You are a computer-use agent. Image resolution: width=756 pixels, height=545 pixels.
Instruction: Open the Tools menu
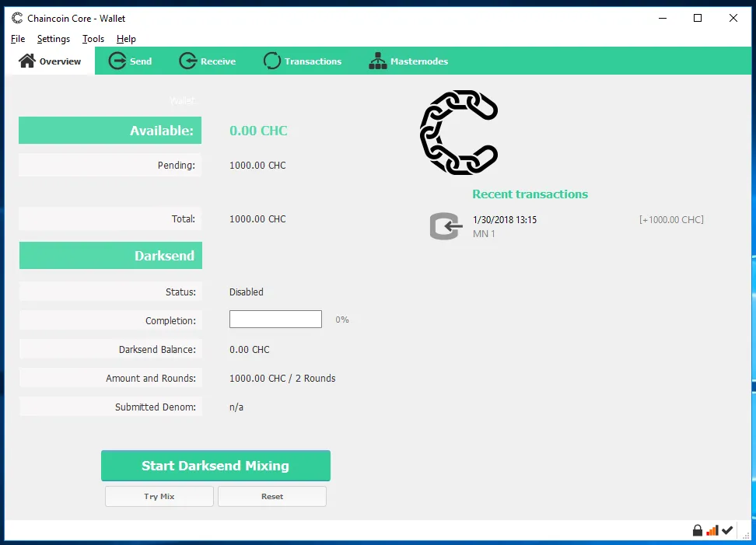[x=93, y=39]
